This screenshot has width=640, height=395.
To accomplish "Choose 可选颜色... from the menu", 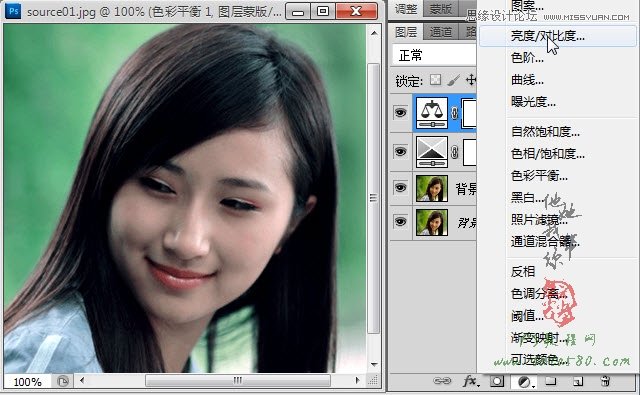I will pos(539,359).
